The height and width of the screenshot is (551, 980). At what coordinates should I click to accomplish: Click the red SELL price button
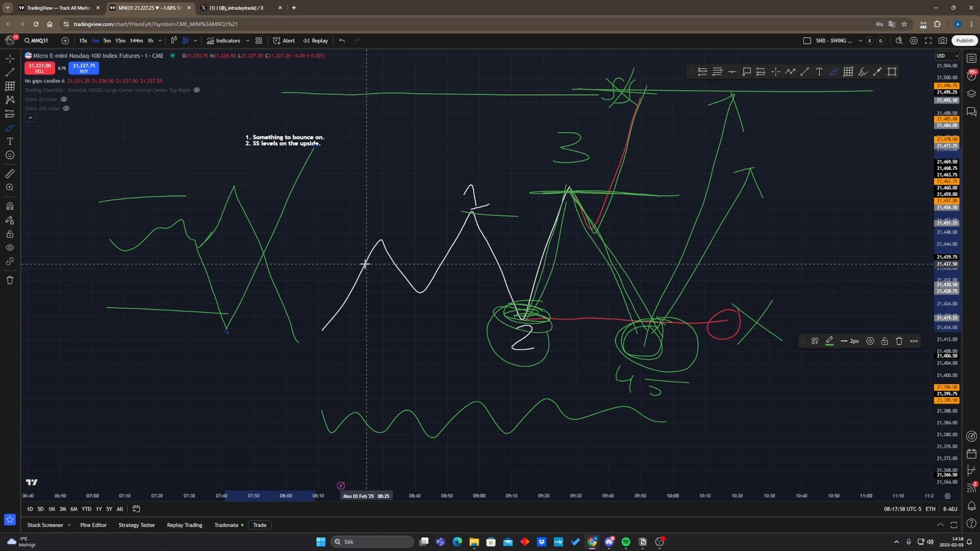39,68
